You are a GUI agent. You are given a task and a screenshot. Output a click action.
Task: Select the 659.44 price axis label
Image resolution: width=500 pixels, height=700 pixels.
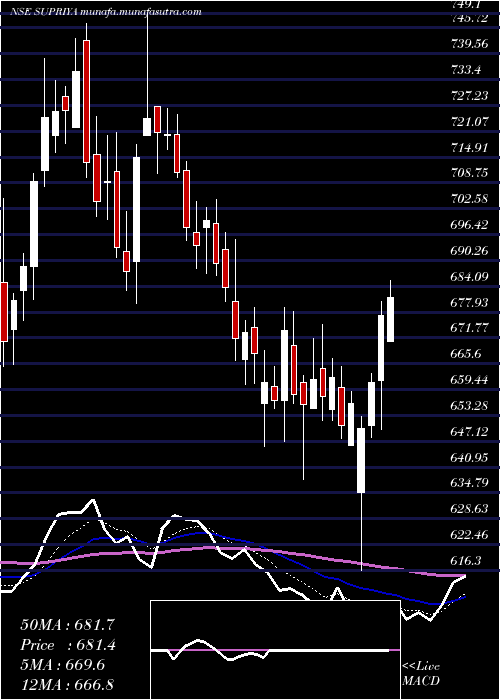(x=471, y=380)
